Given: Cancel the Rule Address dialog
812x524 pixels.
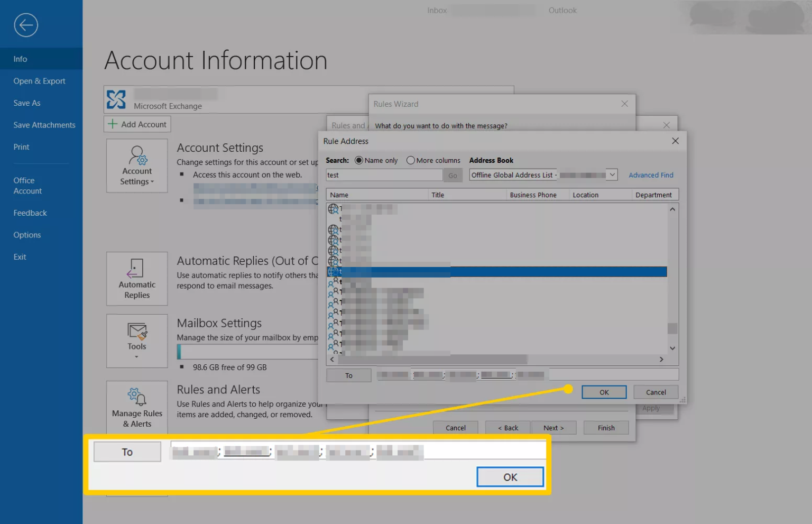Looking at the screenshot, I should coord(656,392).
